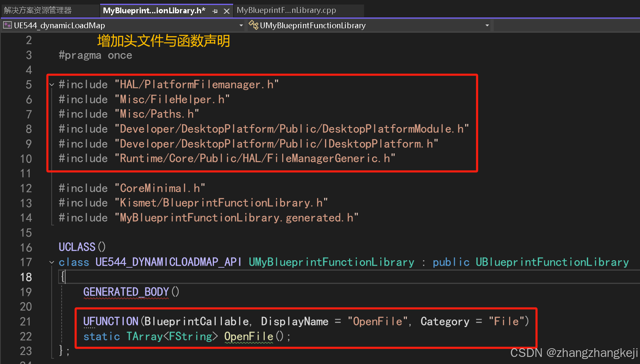Image resolution: width=640 pixels, height=364 pixels.
Task: Click the #pragma once line
Action: (96, 55)
